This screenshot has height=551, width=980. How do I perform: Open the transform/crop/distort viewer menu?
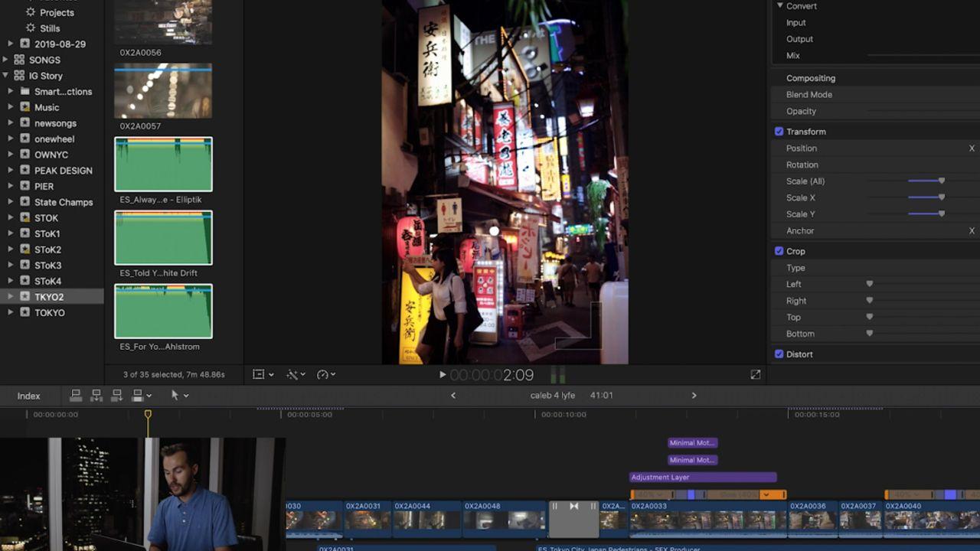[263, 374]
